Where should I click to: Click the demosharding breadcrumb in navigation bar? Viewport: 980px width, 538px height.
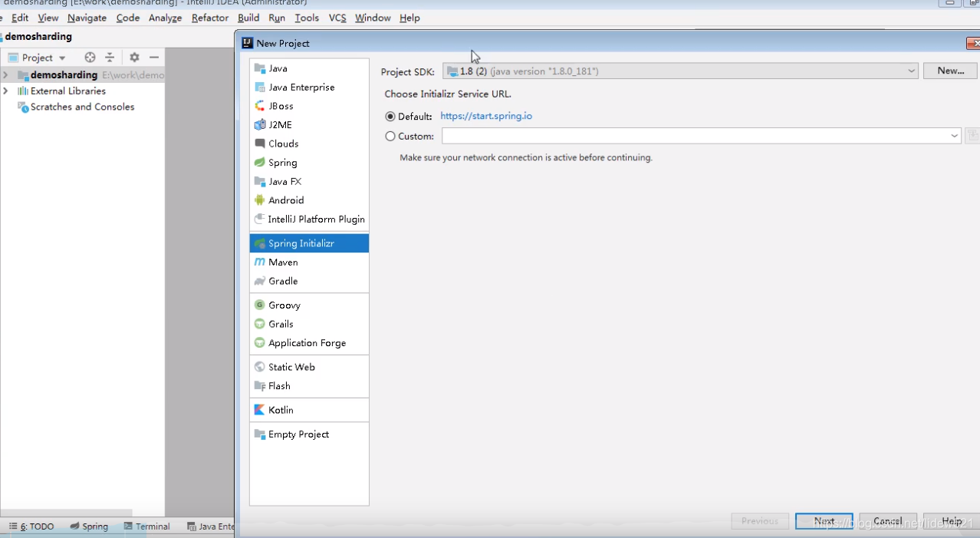click(x=38, y=36)
